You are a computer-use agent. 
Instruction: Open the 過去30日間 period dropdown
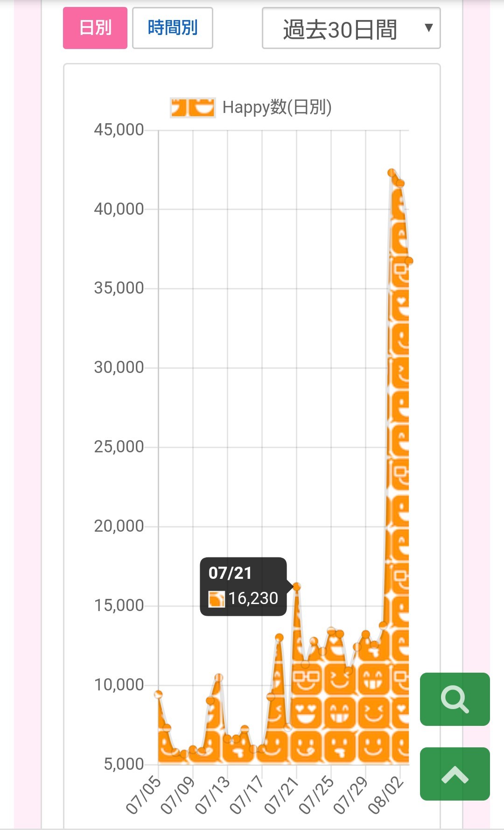(x=341, y=29)
